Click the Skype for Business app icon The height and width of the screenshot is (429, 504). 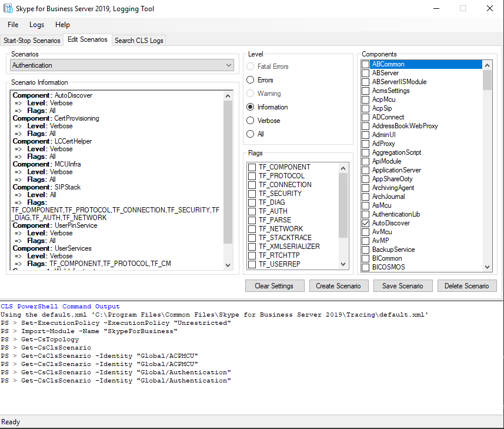click(x=8, y=8)
